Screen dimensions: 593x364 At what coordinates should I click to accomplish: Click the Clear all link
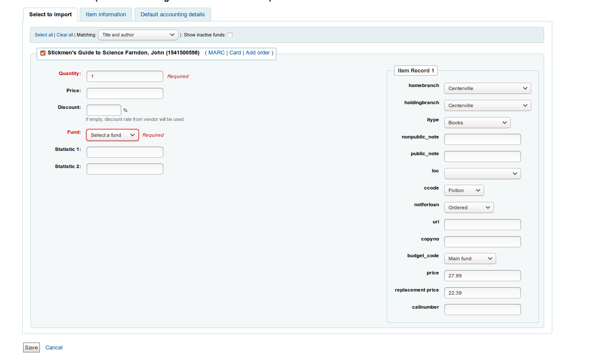[x=65, y=35]
